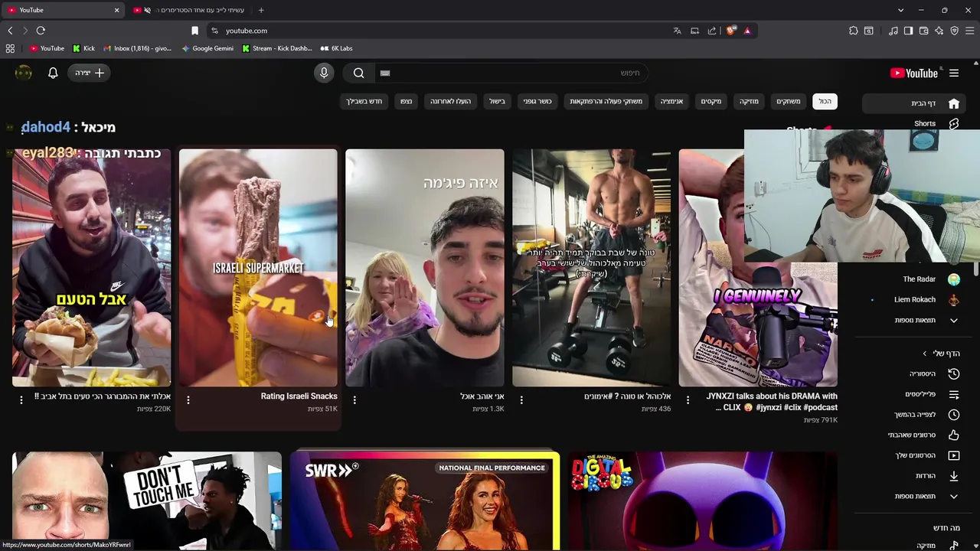The image size is (980, 551).
Task: Open the Rating Israeli Snacks short thumbnail
Action: point(258,268)
